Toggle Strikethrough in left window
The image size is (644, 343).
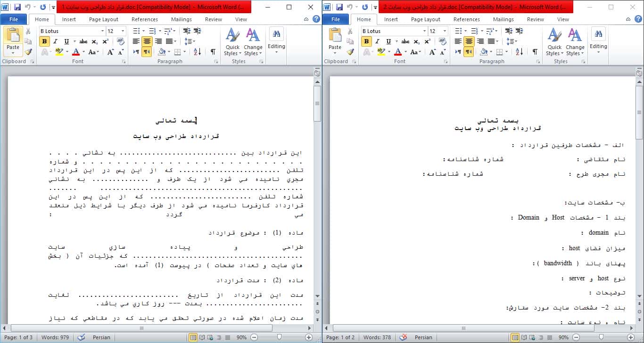(x=83, y=41)
